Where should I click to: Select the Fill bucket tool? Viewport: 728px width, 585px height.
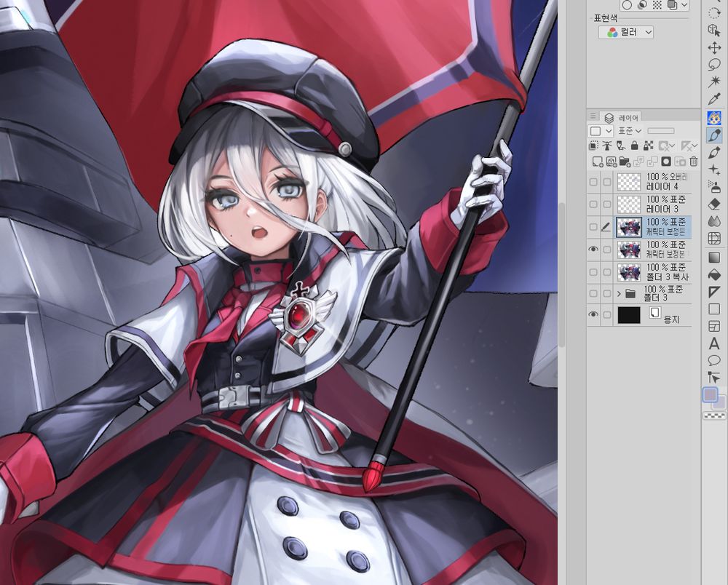(x=714, y=274)
